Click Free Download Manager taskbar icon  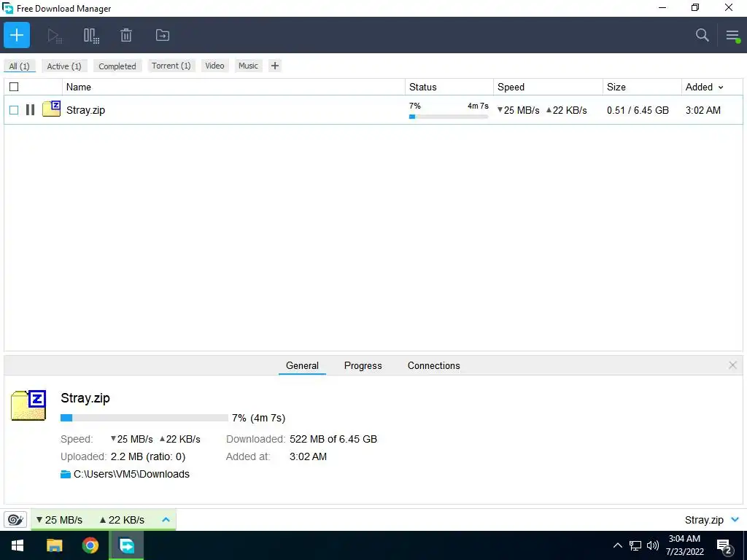pos(127,545)
